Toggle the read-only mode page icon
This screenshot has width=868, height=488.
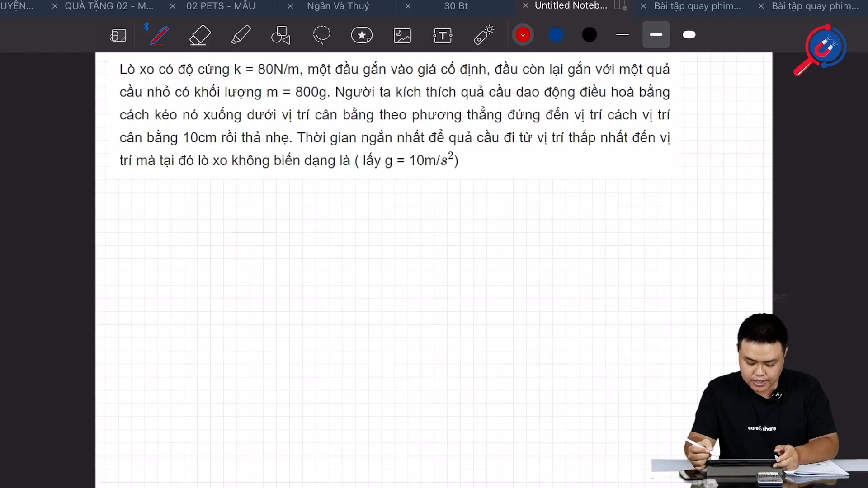pos(118,35)
